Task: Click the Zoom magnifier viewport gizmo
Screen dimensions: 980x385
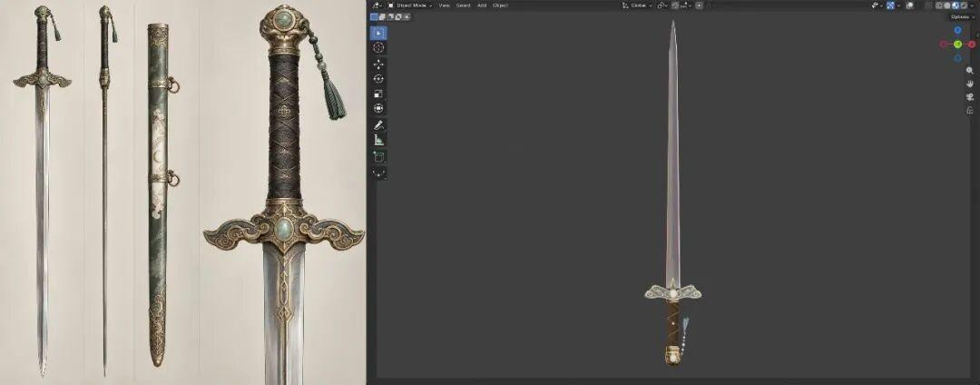Action: coord(970,71)
